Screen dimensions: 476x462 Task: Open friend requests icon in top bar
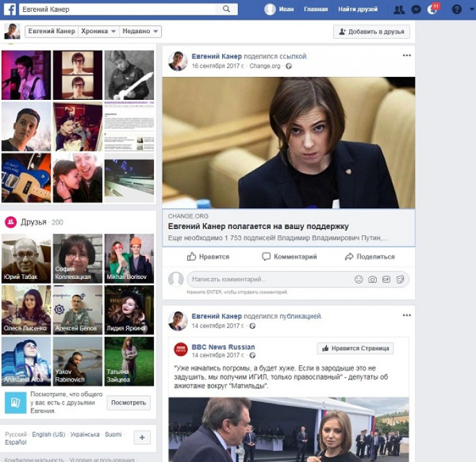coord(398,10)
